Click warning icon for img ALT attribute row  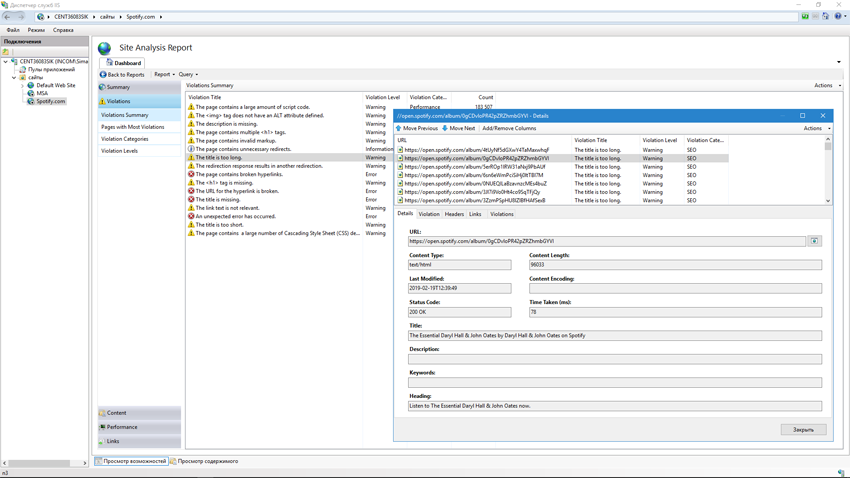tap(191, 115)
